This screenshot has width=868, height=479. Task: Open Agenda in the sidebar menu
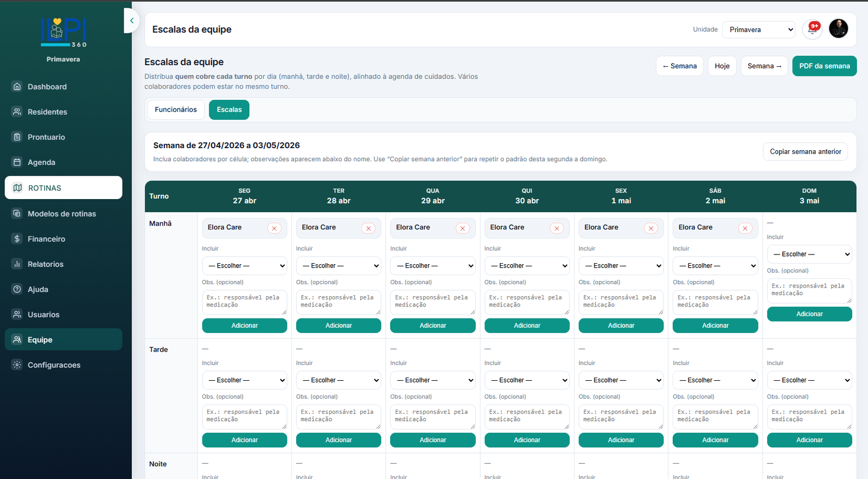pyautogui.click(x=63, y=162)
